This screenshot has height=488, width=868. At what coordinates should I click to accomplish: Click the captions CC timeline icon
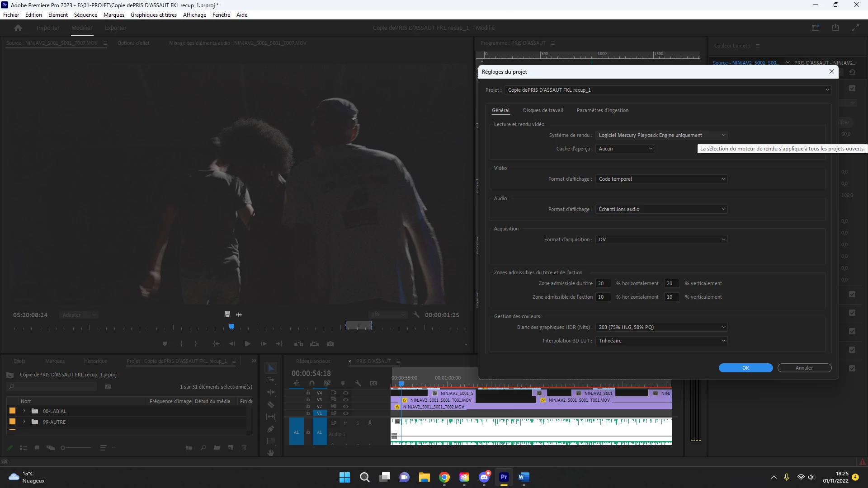click(373, 383)
